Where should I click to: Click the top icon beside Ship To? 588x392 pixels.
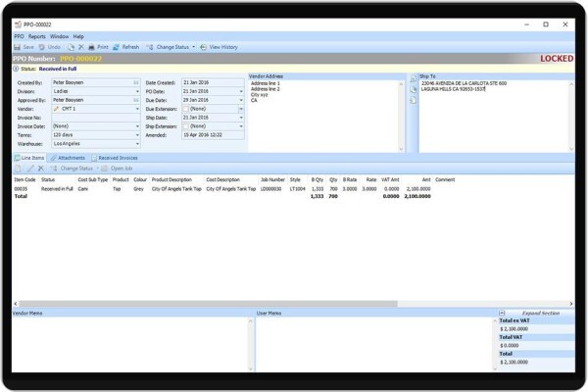(413, 79)
